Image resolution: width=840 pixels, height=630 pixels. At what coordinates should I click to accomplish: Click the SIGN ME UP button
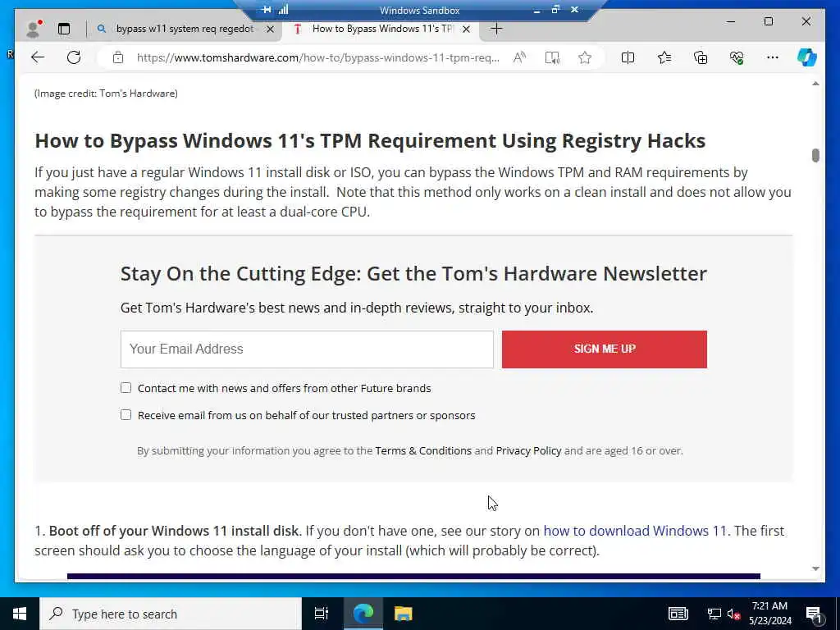(x=605, y=349)
